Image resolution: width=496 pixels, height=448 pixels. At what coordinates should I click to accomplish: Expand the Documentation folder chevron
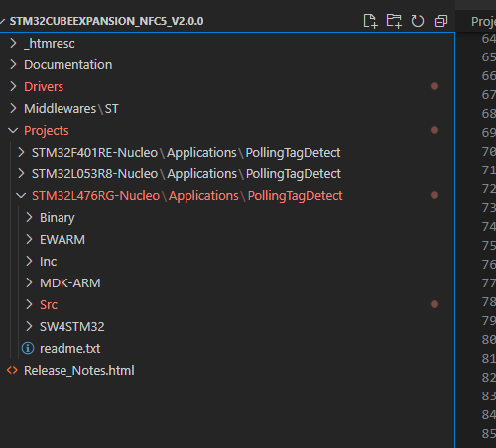pyautogui.click(x=13, y=64)
